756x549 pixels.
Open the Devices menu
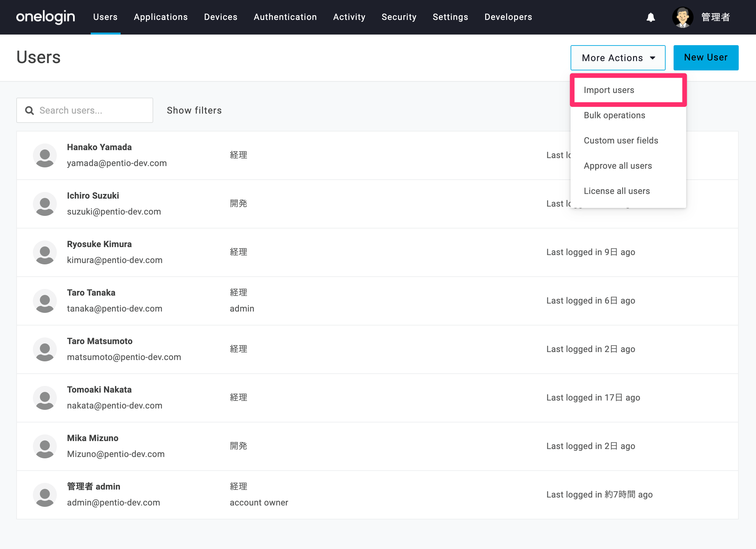221,17
